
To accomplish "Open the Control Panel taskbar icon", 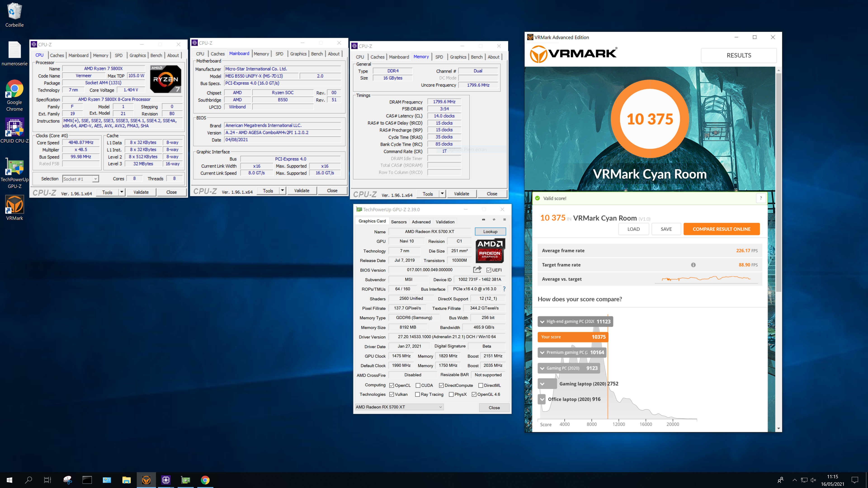I will 107,480.
